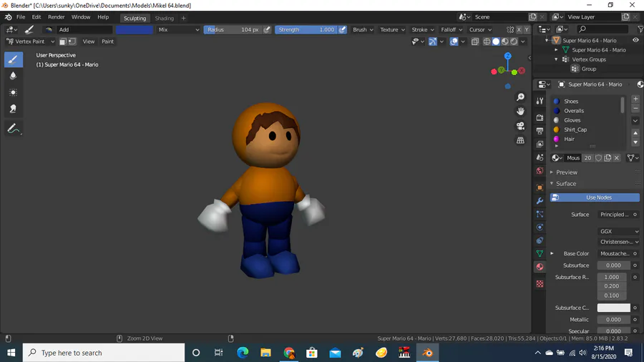Open the Edit menu
644x362 pixels.
pyautogui.click(x=36, y=17)
